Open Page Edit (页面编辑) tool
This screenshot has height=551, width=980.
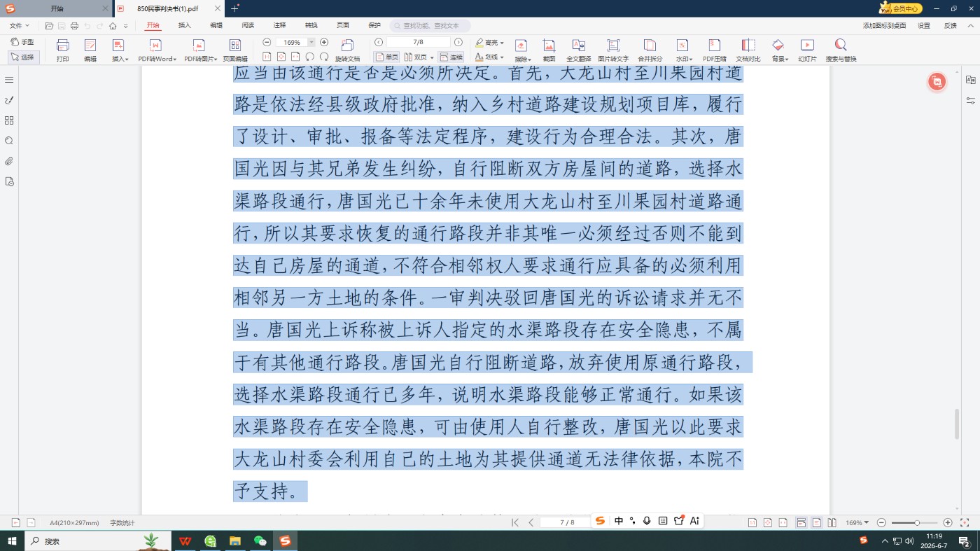(235, 50)
